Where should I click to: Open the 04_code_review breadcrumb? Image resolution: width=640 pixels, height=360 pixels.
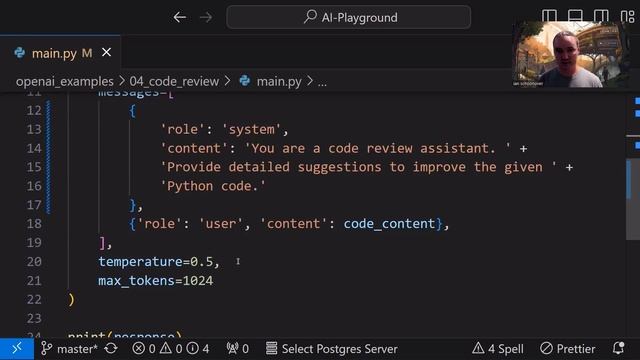pyautogui.click(x=174, y=81)
